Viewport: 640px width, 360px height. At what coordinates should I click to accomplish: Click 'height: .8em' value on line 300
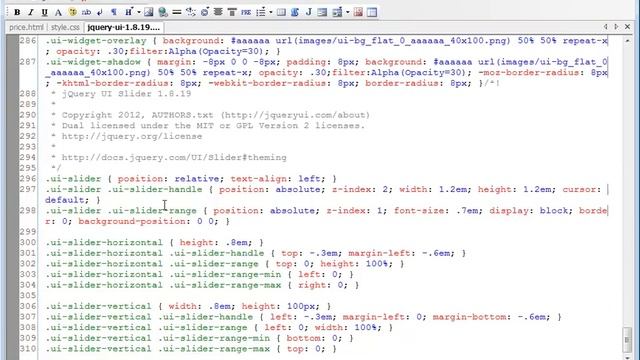(216, 242)
